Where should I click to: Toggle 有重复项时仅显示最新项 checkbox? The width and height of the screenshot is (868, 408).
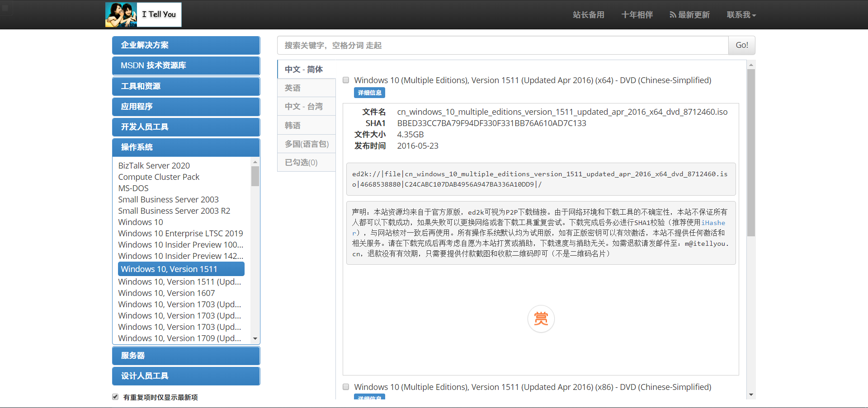point(115,397)
